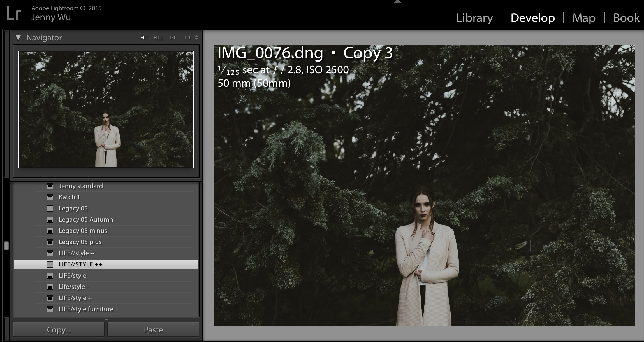Click the LIFE//STYLE ++ preset icon

click(50, 264)
